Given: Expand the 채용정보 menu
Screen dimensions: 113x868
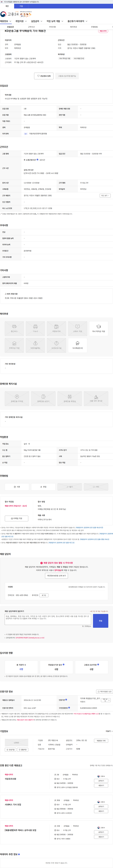Looking at the screenshot, I should (x=6, y=21).
